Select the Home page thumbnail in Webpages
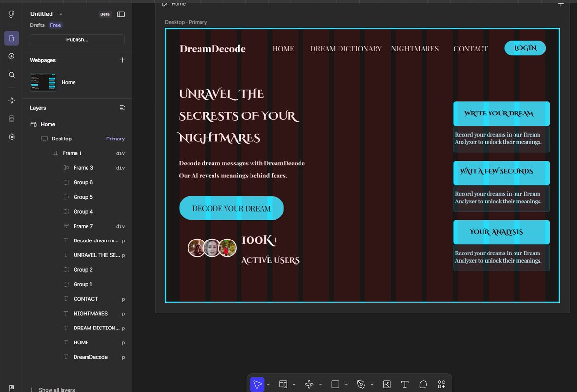Viewport: 577px width, 392px height. (43, 82)
